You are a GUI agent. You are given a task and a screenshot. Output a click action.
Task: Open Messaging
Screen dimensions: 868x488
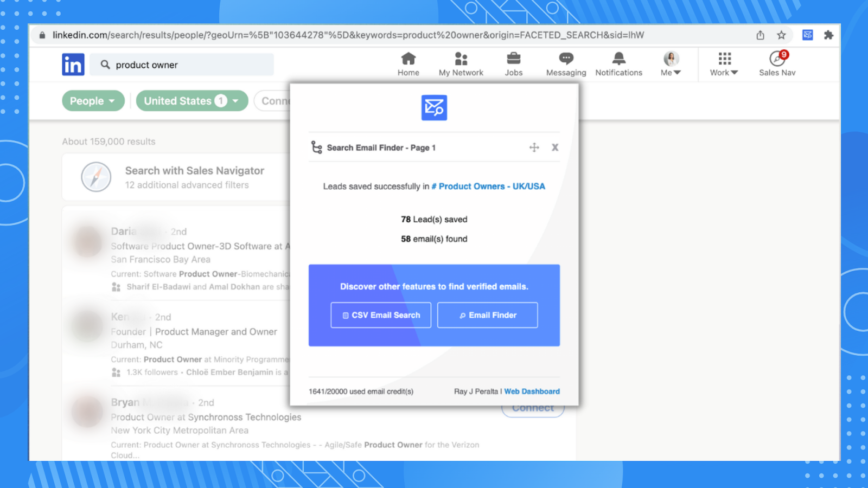click(x=566, y=65)
